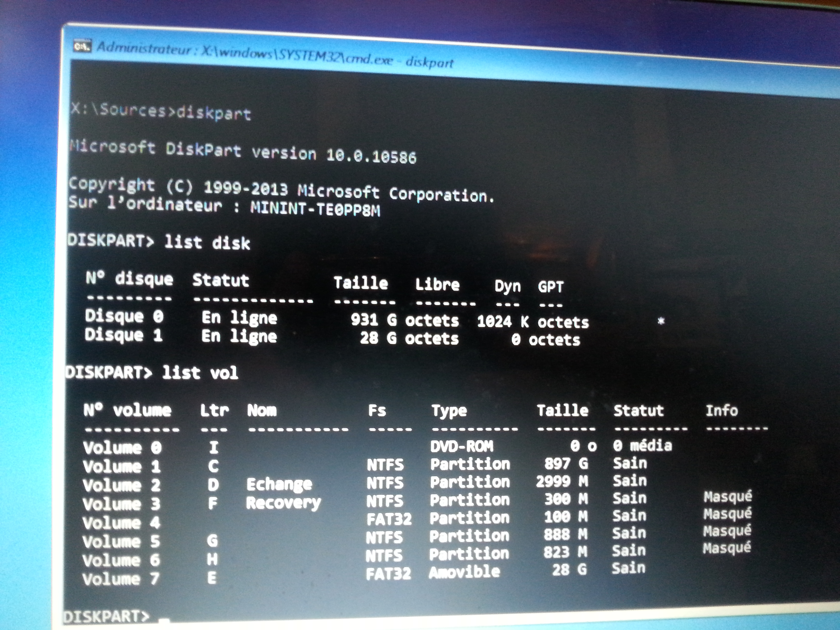Click the 'Volume 6' row label

click(x=121, y=560)
